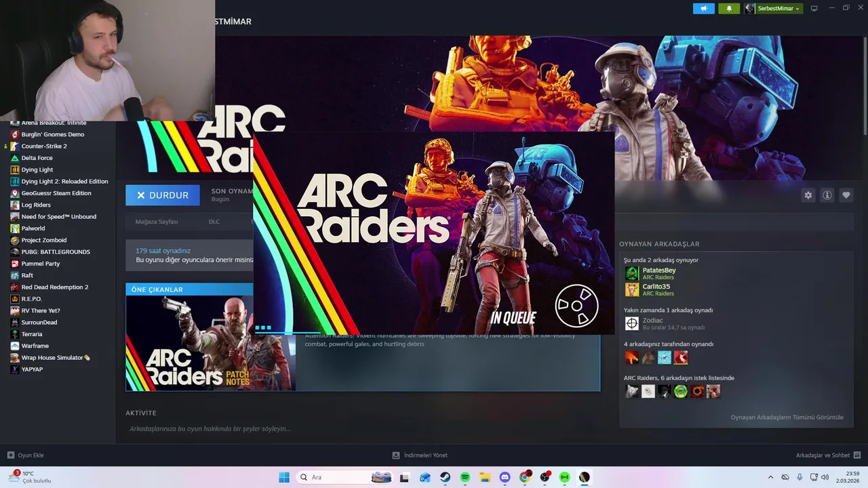Add ARC Raiders to favorites heart icon
This screenshot has height=488, width=868.
pos(846,195)
